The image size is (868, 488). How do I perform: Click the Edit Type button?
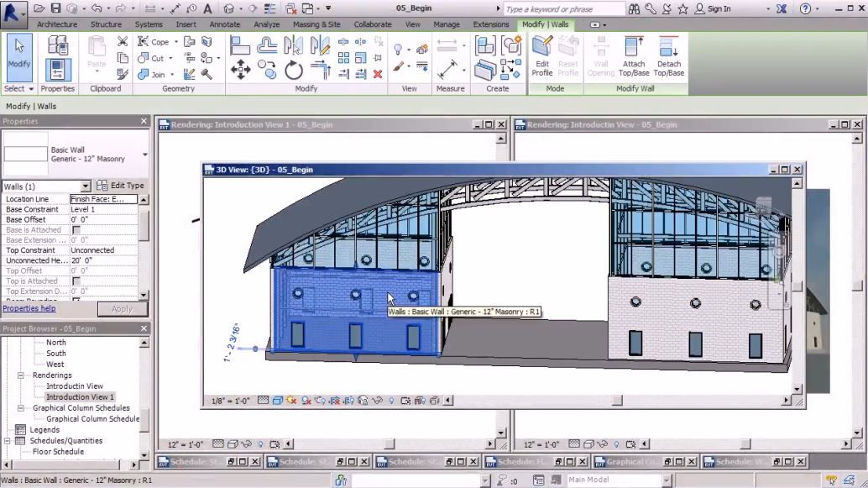click(121, 186)
